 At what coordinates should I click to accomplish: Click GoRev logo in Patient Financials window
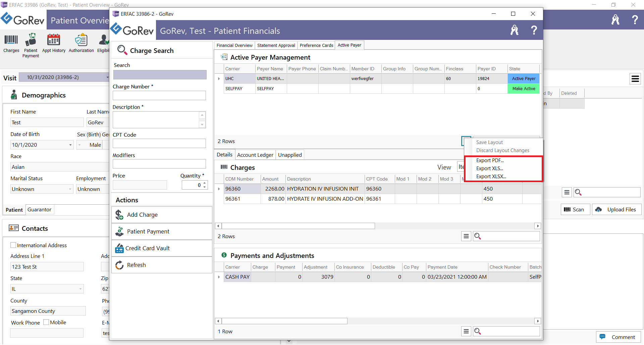coord(132,30)
